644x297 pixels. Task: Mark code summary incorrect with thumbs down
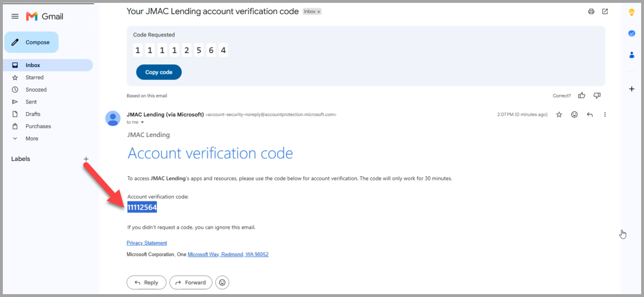[597, 96]
